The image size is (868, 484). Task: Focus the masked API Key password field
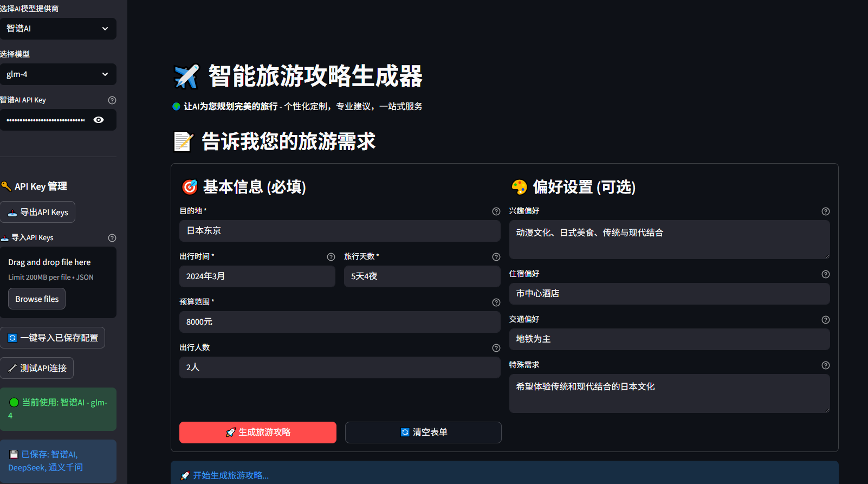[x=46, y=120]
